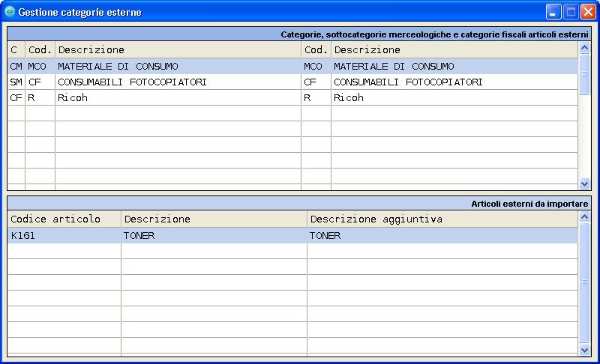Select right CONSUMABILI FOTOCOPIATORI description cell
This screenshot has height=364, width=600.
[454, 82]
